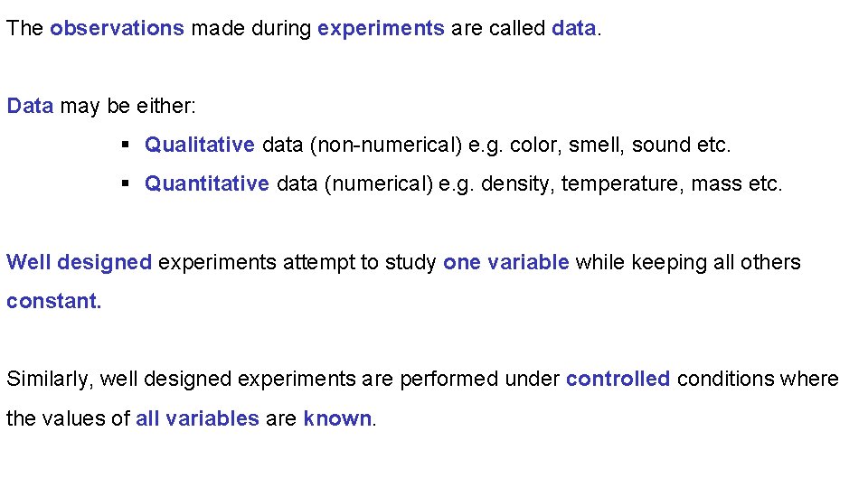The height and width of the screenshot is (488, 868).
Task: Click the bold word 'known'
Action: coord(337,418)
